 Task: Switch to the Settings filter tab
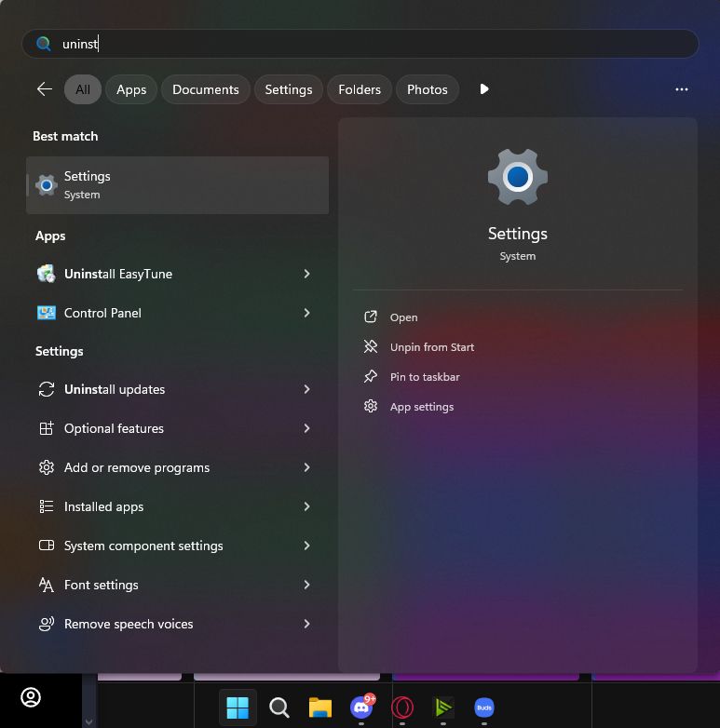click(289, 89)
